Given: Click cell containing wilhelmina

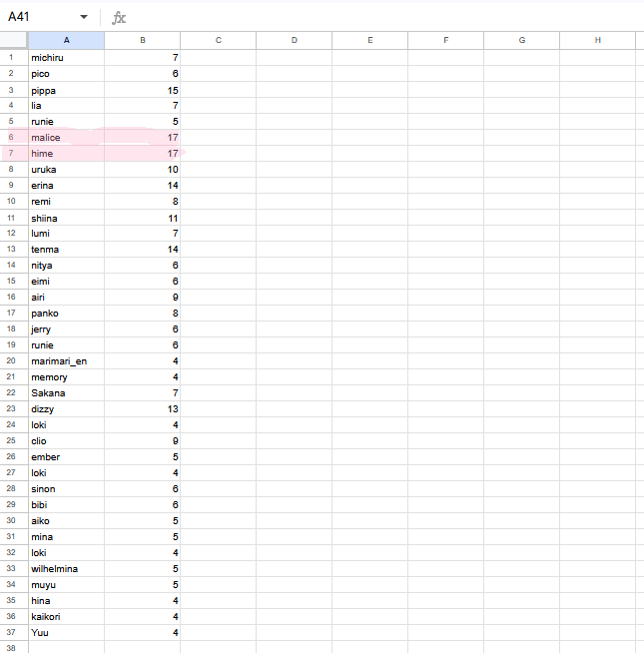Looking at the screenshot, I should click(x=66, y=568).
